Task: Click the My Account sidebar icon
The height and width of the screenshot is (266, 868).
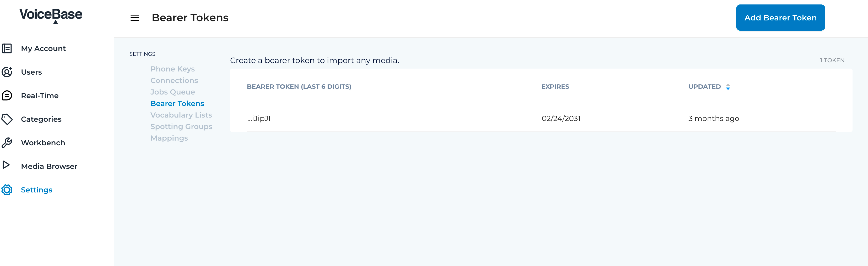Action: click(x=7, y=48)
